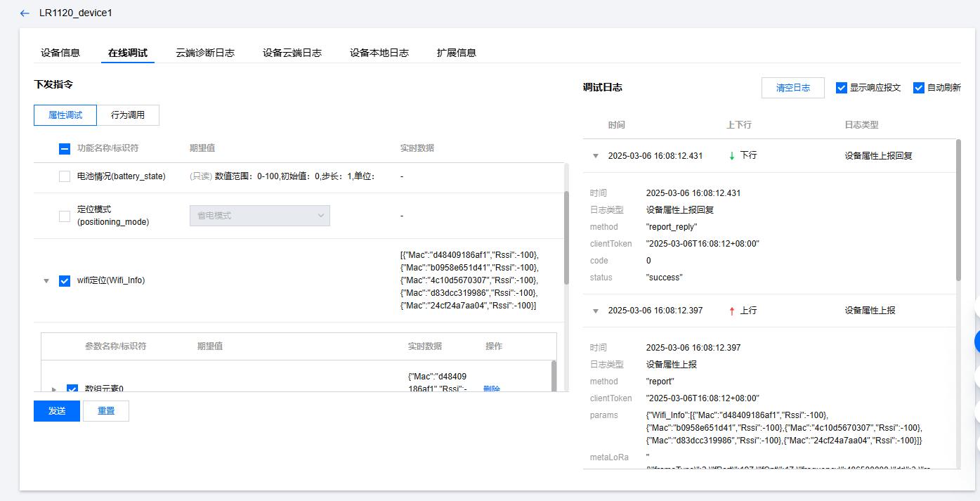This screenshot has height=501, width=980.
Task: Toggle the select-all checkbox in header
Action: 65,148
